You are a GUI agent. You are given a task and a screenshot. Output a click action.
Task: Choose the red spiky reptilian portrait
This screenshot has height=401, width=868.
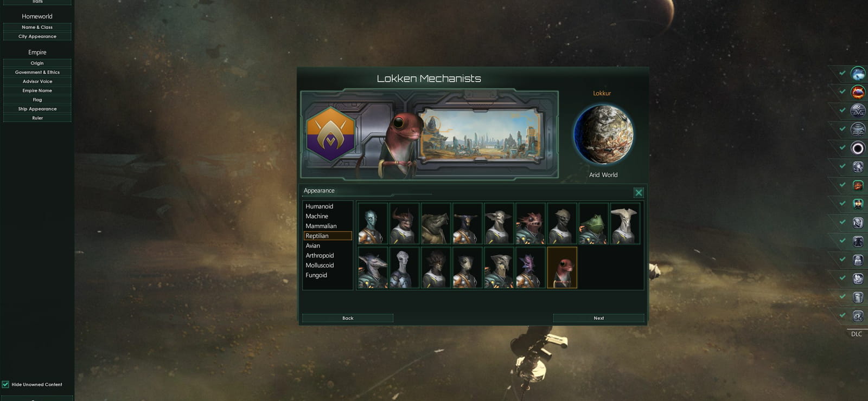click(531, 224)
